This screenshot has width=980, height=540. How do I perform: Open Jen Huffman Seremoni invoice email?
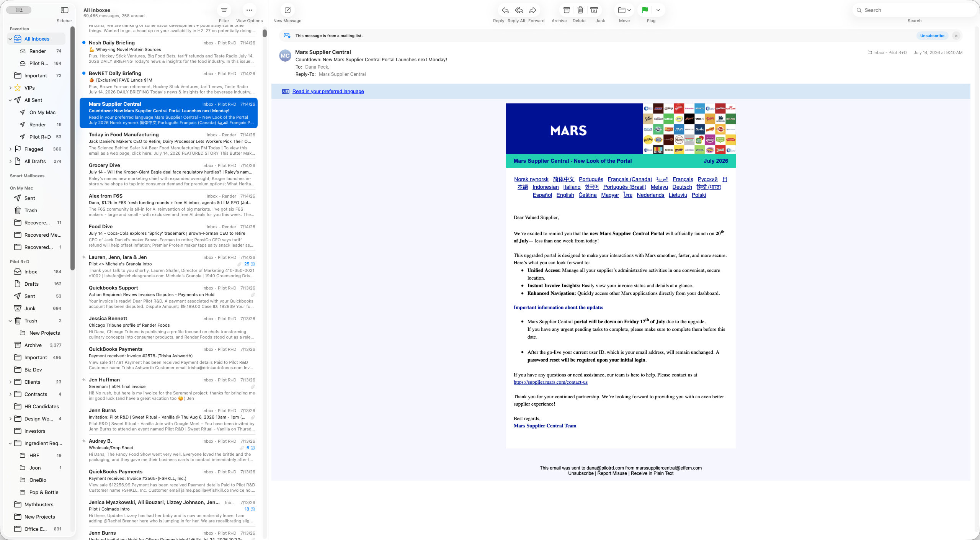pyautogui.click(x=168, y=389)
